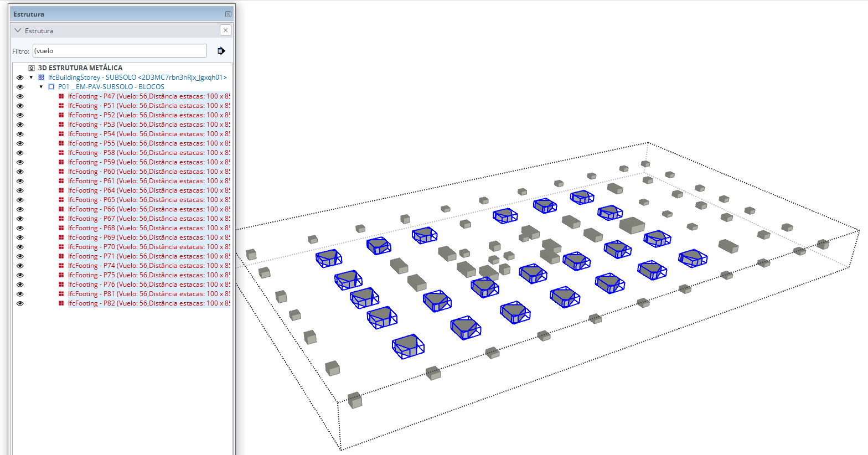Image resolution: width=868 pixels, height=455 pixels.
Task: Click red icon of IfcFooting P58
Action: (61, 153)
